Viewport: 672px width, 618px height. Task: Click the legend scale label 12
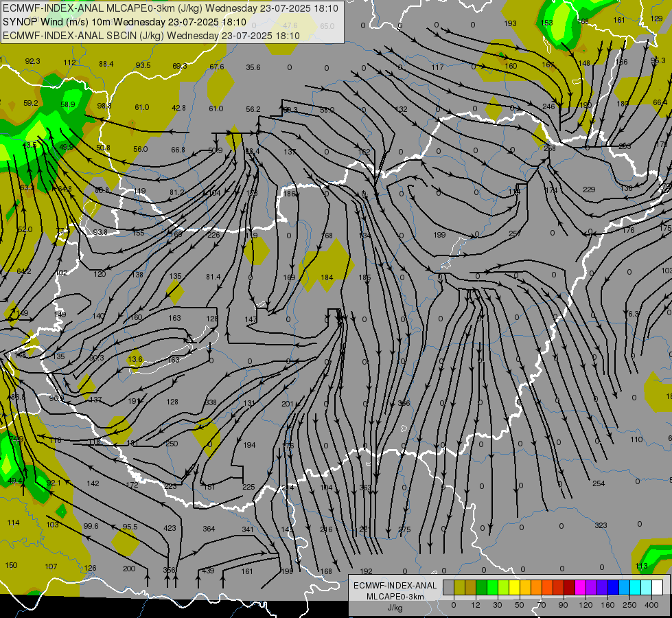click(x=475, y=605)
